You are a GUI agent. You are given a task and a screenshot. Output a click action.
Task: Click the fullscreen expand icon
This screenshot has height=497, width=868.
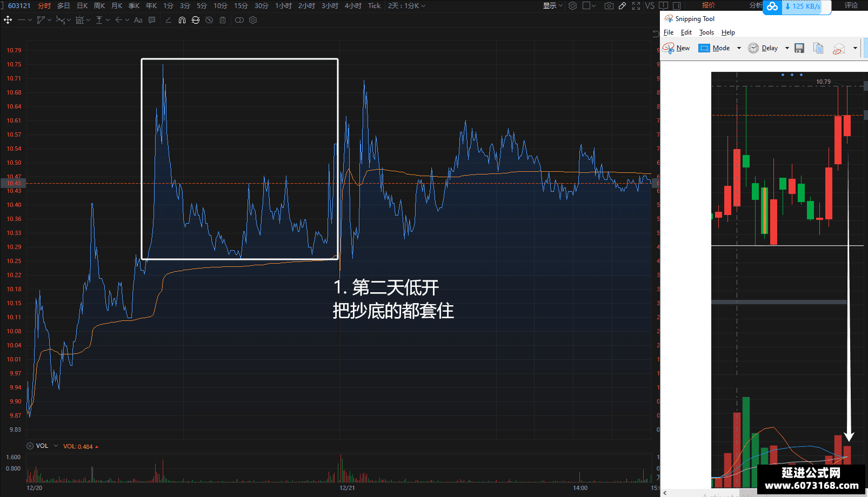(x=636, y=6)
